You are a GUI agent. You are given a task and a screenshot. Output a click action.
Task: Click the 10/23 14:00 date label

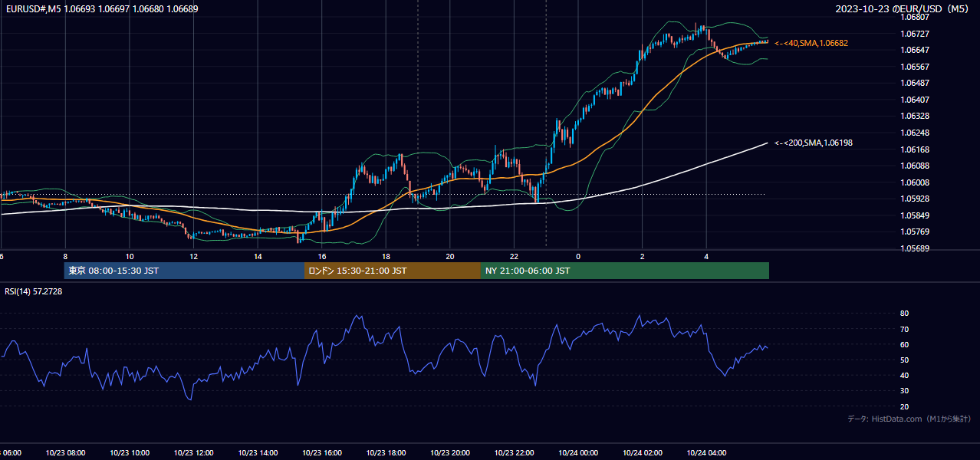pyautogui.click(x=258, y=453)
